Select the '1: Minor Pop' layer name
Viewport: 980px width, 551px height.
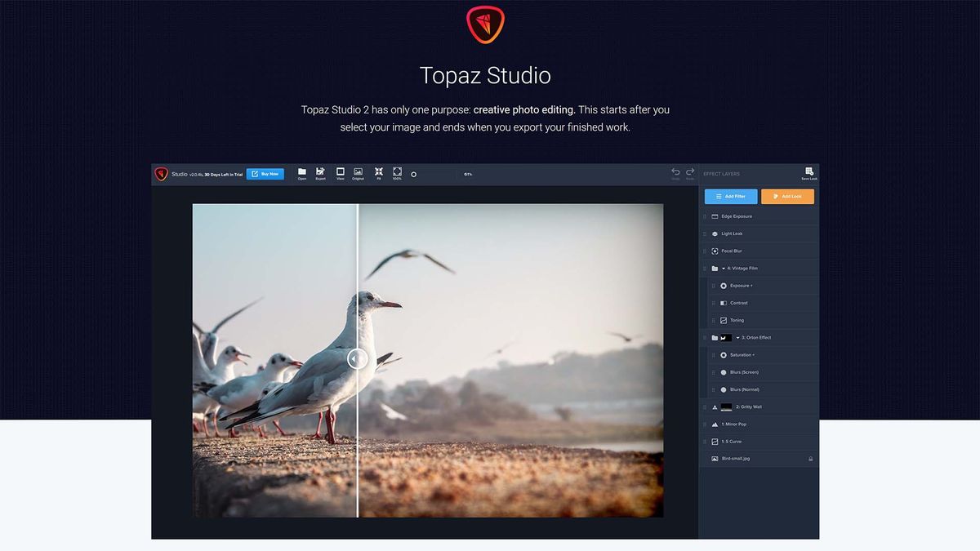pos(734,424)
